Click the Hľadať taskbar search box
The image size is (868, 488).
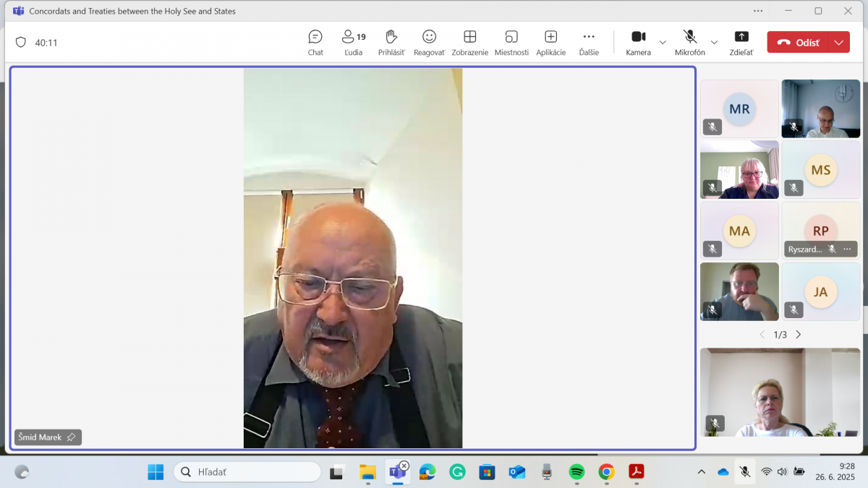[x=247, y=472]
